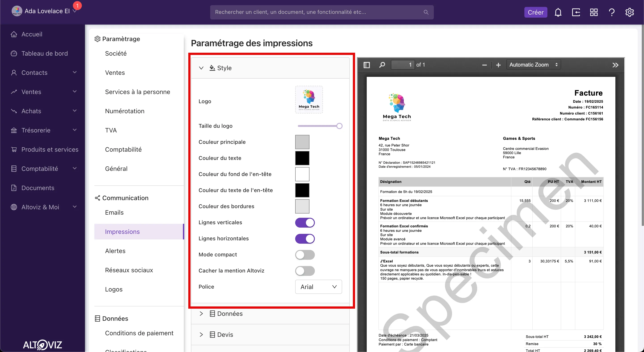
Task: Click the Tableau de bord gauge icon
Action: [14, 53]
